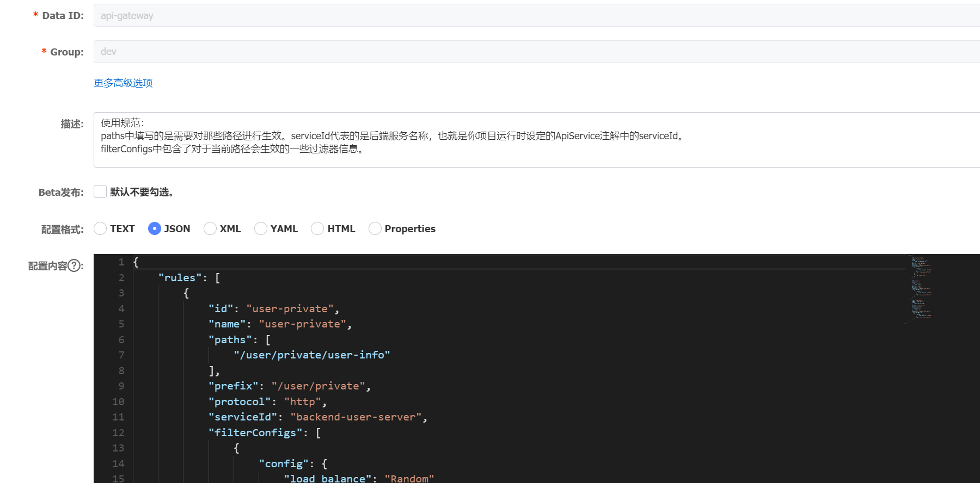Expand the 更多高级选项 link
Image resolution: width=980 pixels, height=483 pixels.
(123, 83)
